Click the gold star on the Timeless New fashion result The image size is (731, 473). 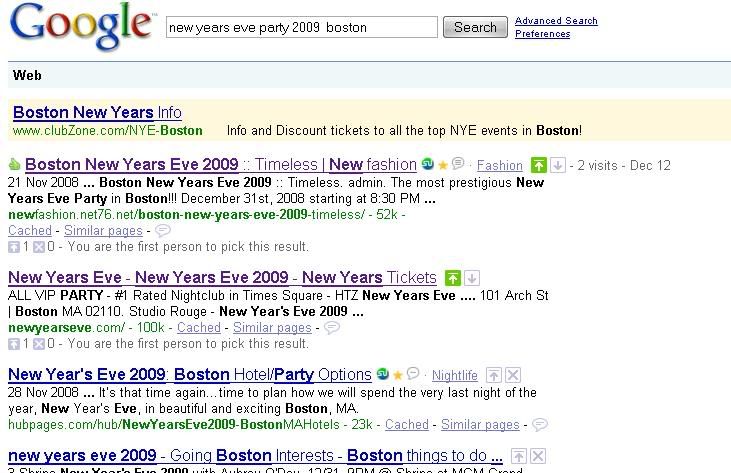[443, 165]
